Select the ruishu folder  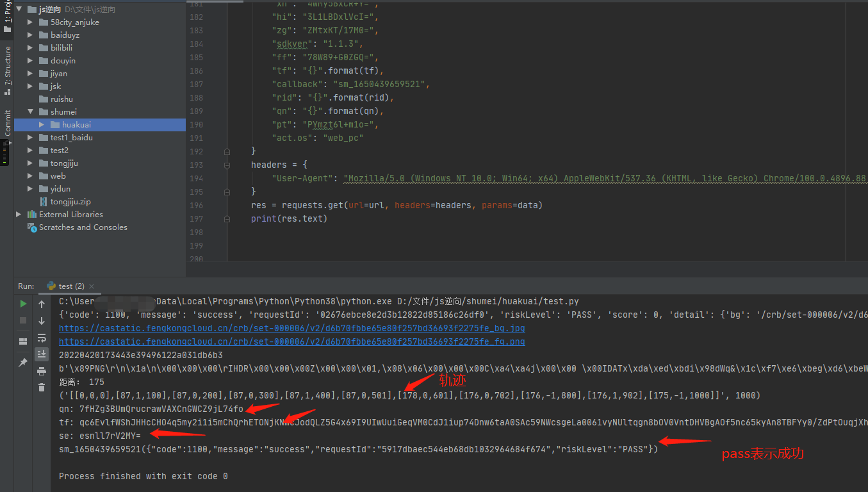tap(61, 99)
